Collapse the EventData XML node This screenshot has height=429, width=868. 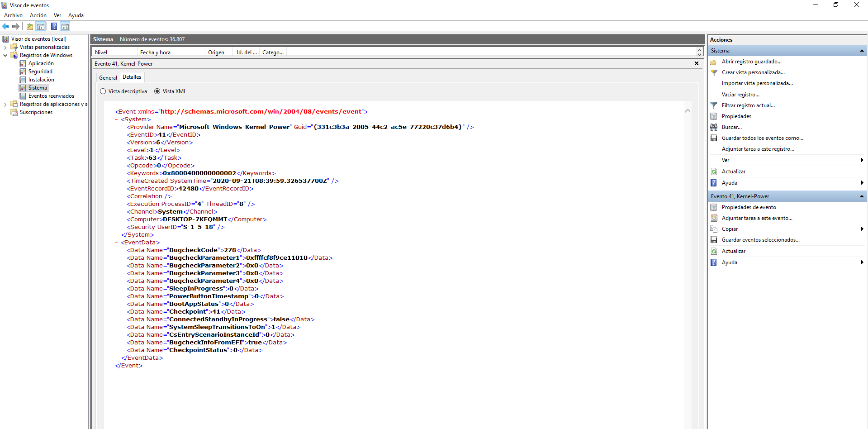116,243
